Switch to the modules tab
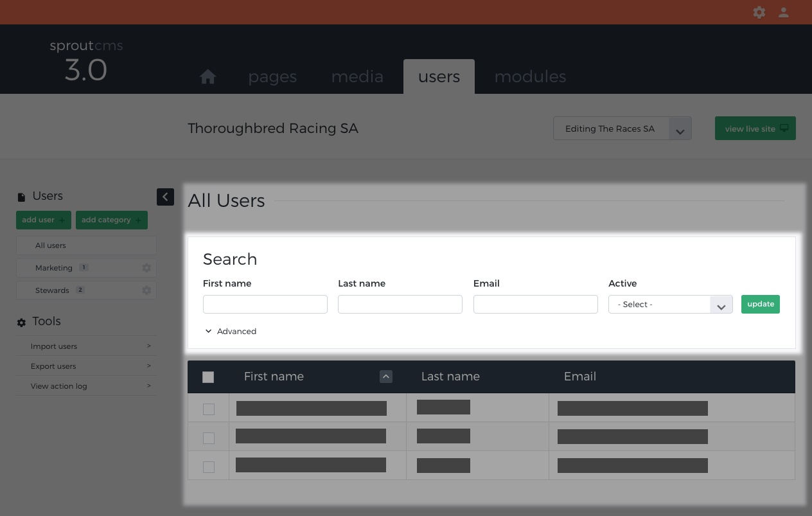The image size is (812, 516). click(x=530, y=77)
